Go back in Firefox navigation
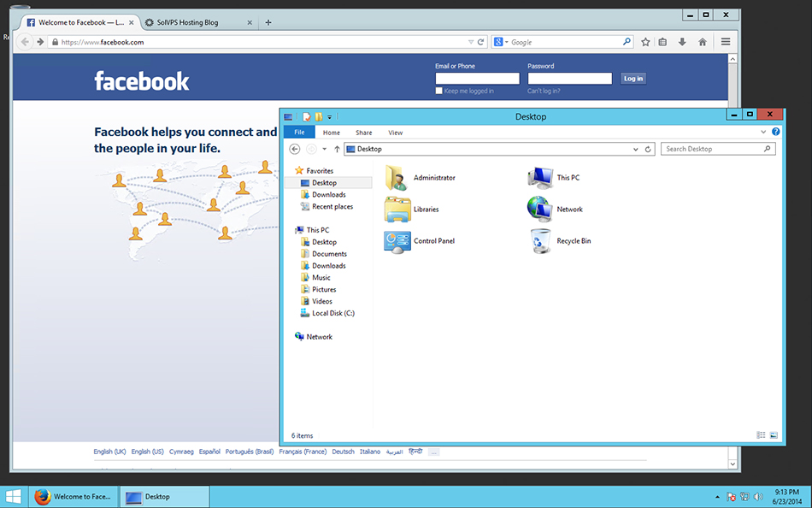 pos(24,42)
